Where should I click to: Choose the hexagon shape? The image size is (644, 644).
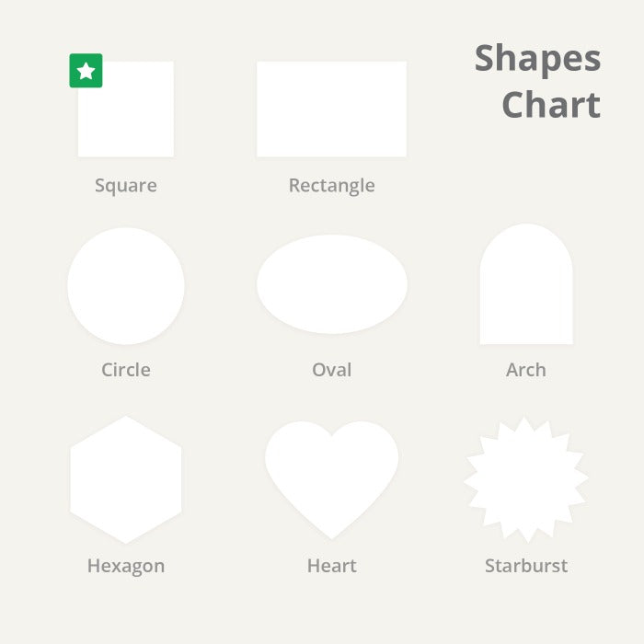coord(126,479)
